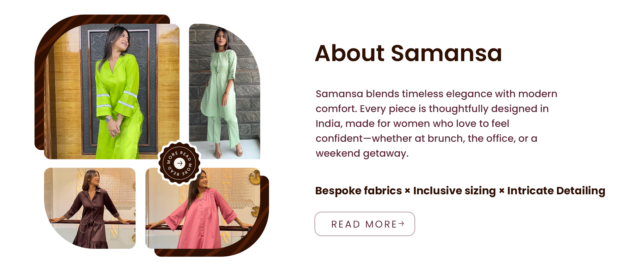Click the arrow icon inside the circular badge
This screenshot has height=269, width=644.
pos(180,163)
